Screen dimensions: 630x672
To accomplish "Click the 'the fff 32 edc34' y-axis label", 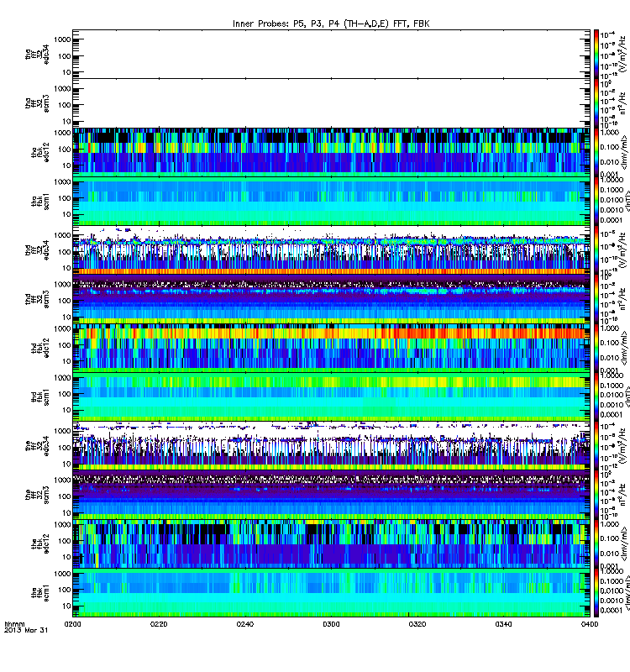I will point(37,446).
